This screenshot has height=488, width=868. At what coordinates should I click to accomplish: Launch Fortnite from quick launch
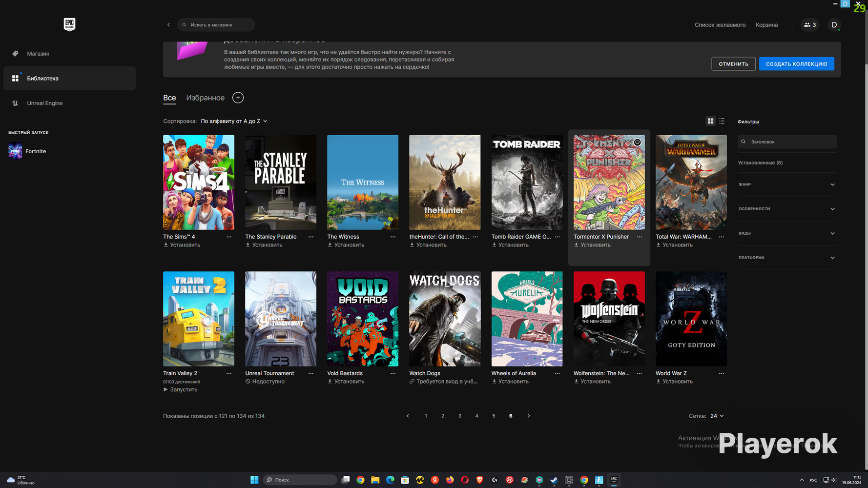(27, 151)
